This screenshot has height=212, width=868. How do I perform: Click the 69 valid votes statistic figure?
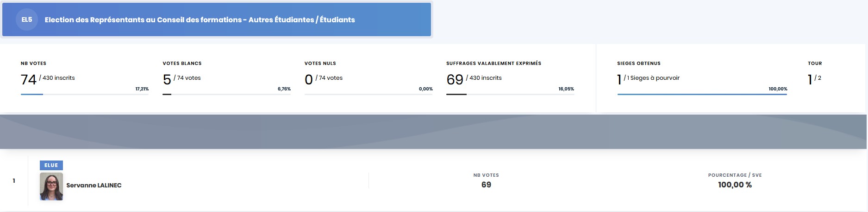[x=455, y=80]
